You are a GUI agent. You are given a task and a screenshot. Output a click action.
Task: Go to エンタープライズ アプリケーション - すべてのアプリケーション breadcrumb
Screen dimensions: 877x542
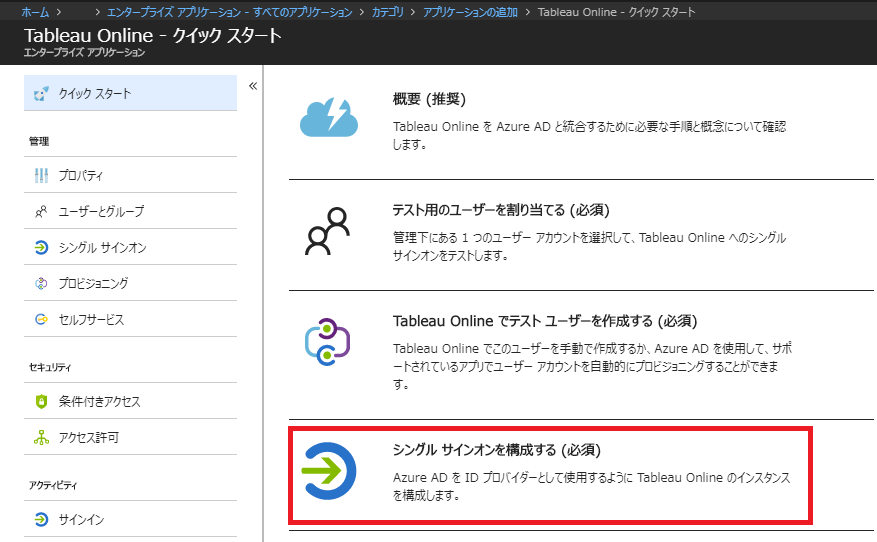[229, 12]
